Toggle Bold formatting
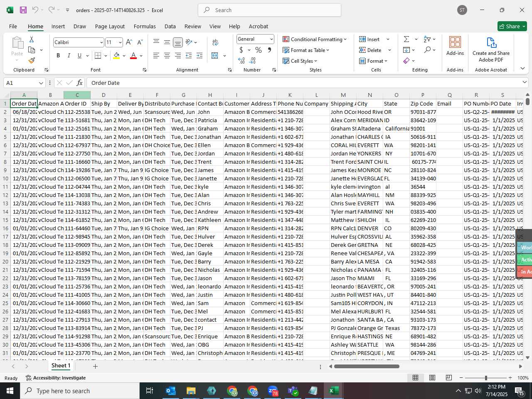 (x=58, y=56)
